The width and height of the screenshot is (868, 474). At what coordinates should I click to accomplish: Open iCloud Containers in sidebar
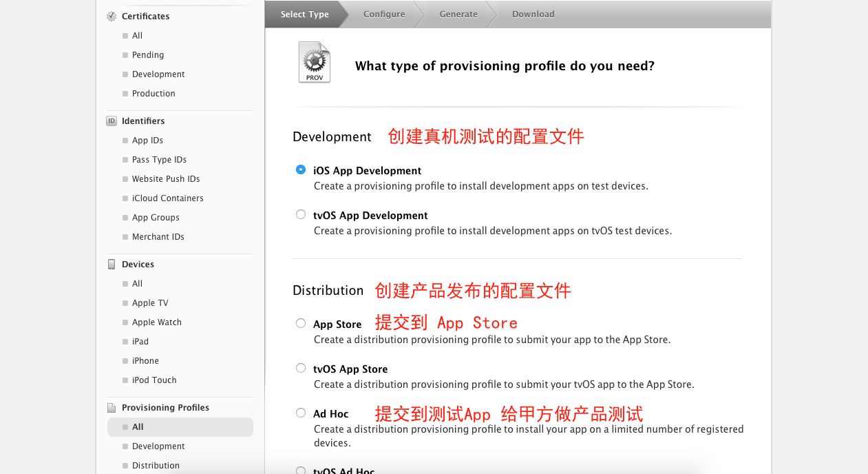[x=167, y=198]
